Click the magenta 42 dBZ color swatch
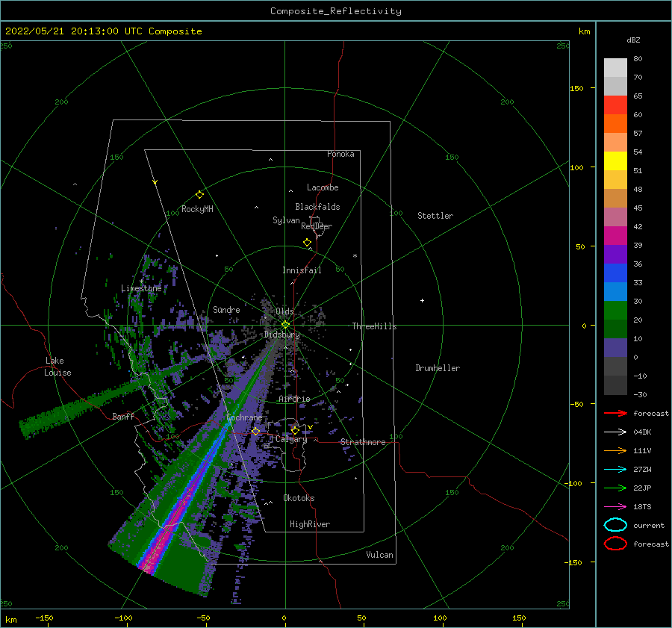672x628 pixels. pyautogui.click(x=615, y=235)
